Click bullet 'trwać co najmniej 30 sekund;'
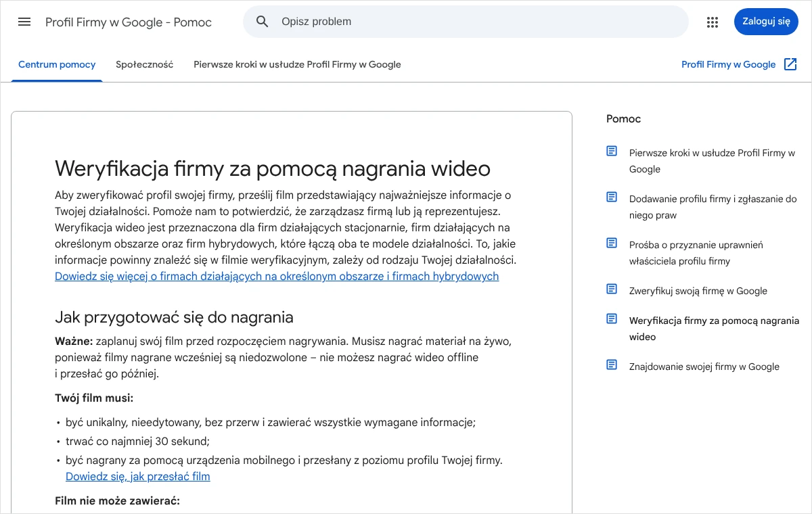The height and width of the screenshot is (514, 812). pyautogui.click(x=138, y=442)
